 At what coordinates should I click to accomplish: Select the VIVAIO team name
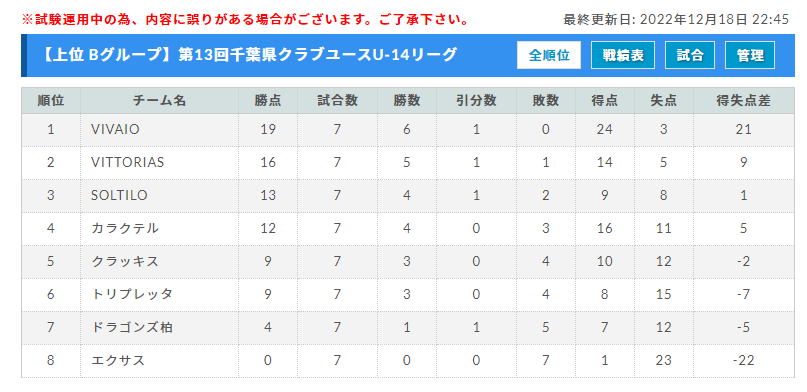(115, 130)
